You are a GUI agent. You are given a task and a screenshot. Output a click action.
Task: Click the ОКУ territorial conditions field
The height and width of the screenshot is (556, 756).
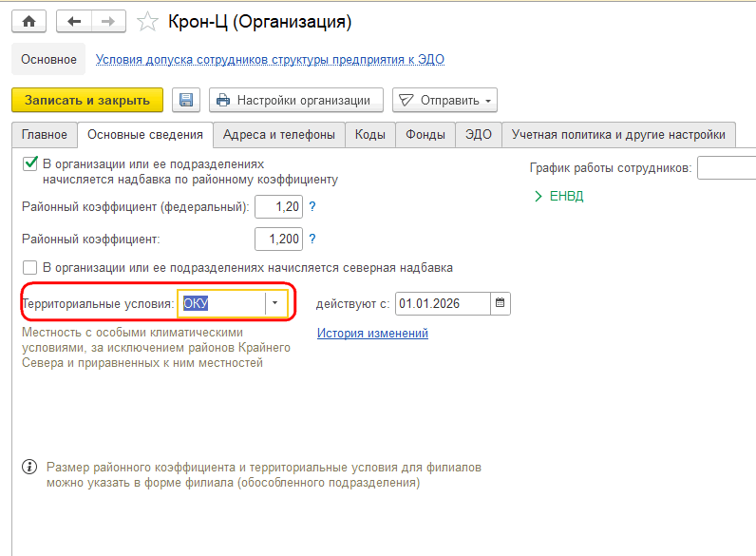pyautogui.click(x=221, y=303)
